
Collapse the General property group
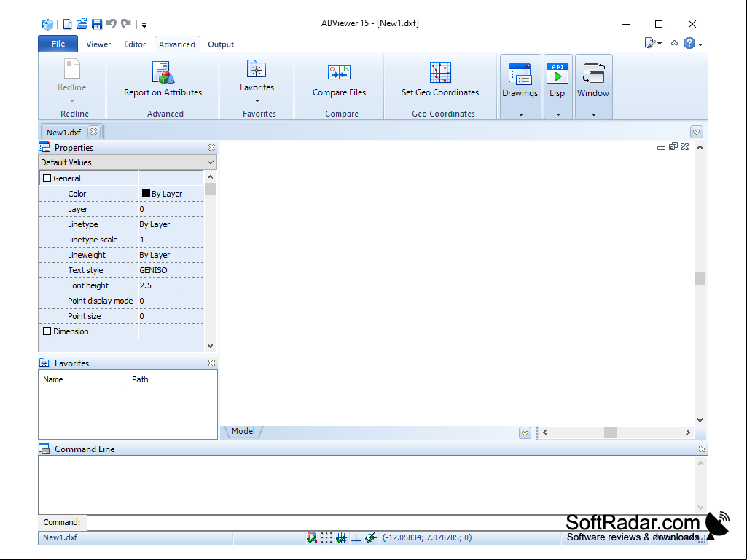point(47,178)
